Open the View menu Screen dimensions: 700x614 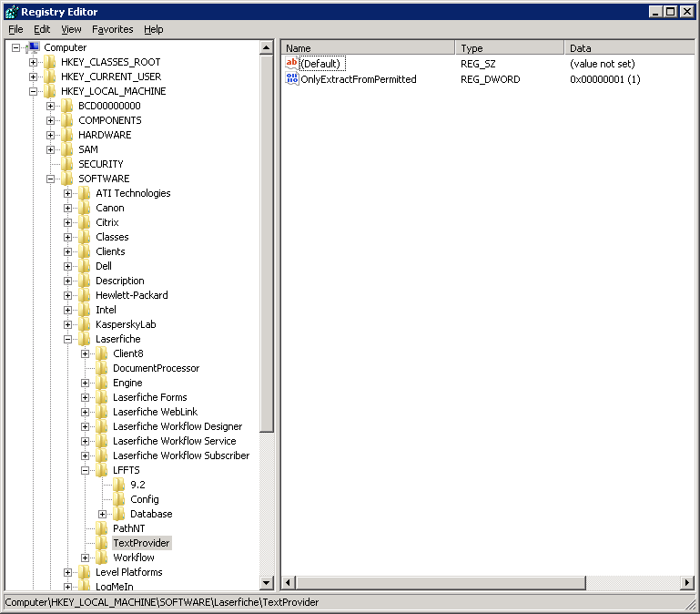(71, 29)
